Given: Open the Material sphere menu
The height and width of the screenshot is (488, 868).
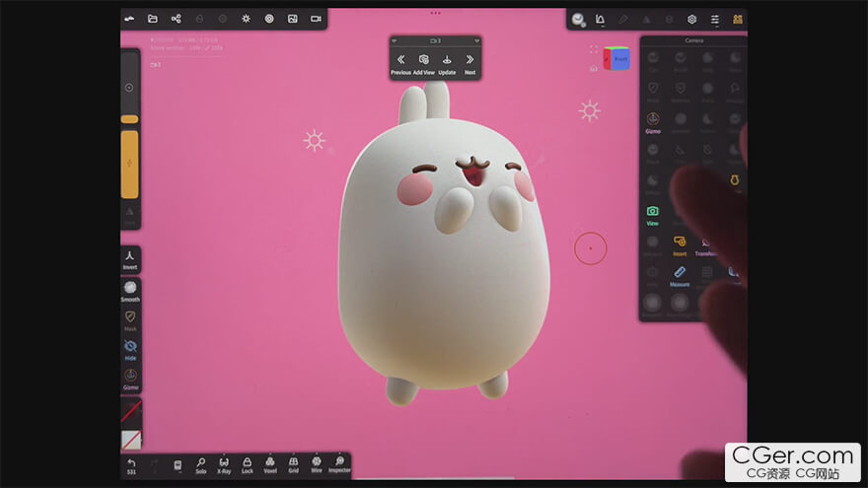Looking at the screenshot, I should coord(578,20).
